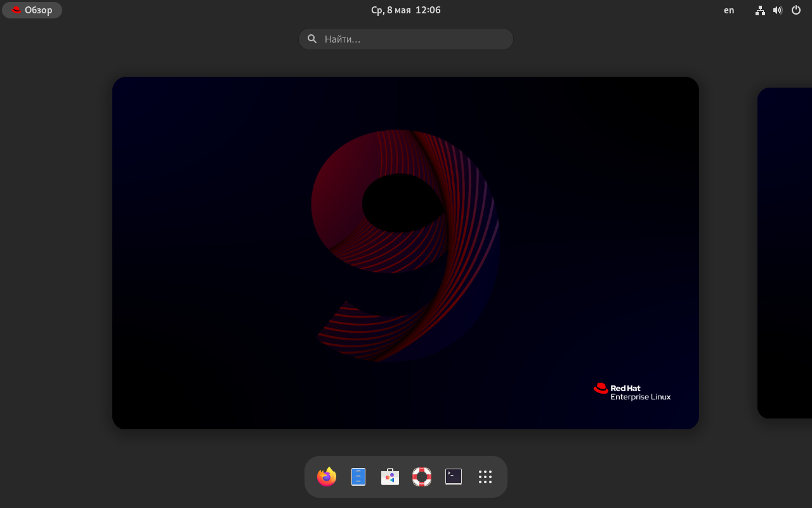
Task: Click the large 9 graphic on the workspace
Action: coord(406,244)
